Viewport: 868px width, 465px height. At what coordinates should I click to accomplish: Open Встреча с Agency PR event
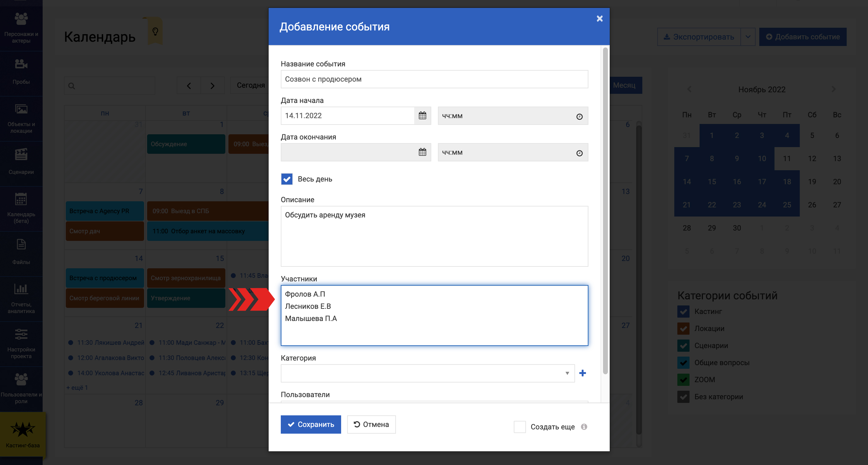pos(105,211)
